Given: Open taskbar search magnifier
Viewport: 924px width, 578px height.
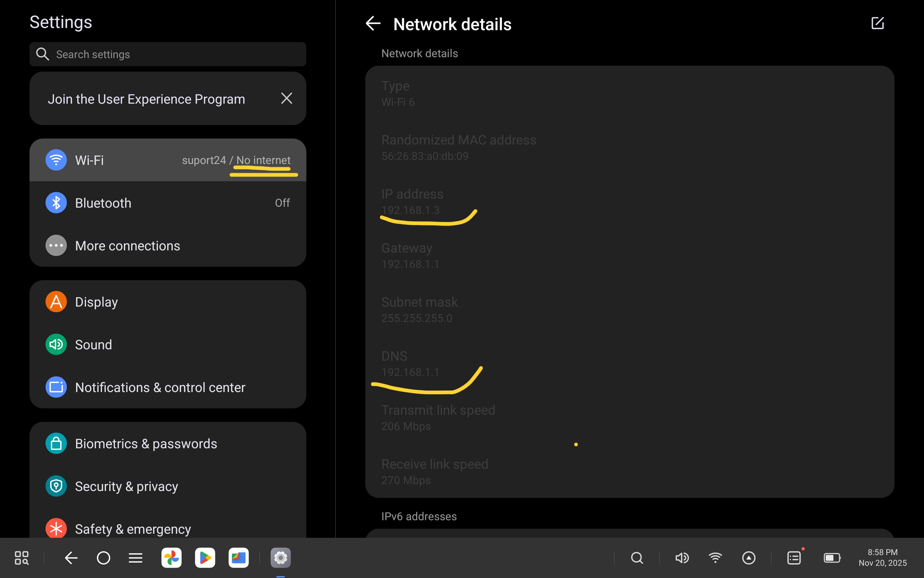Looking at the screenshot, I should (637, 558).
